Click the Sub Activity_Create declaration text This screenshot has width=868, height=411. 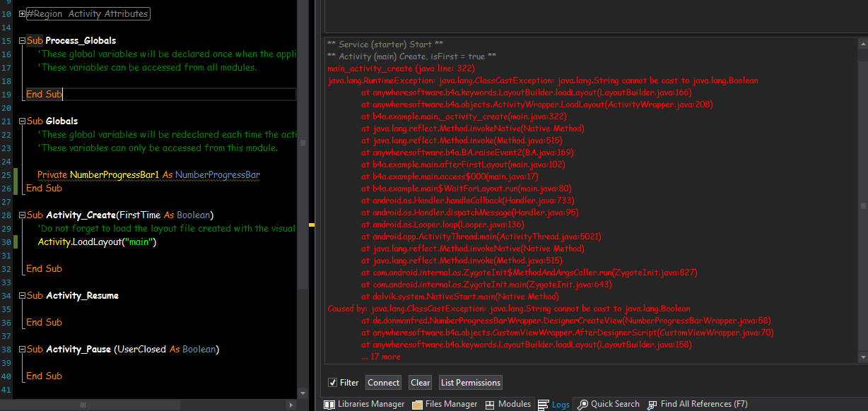pyautogui.click(x=119, y=215)
